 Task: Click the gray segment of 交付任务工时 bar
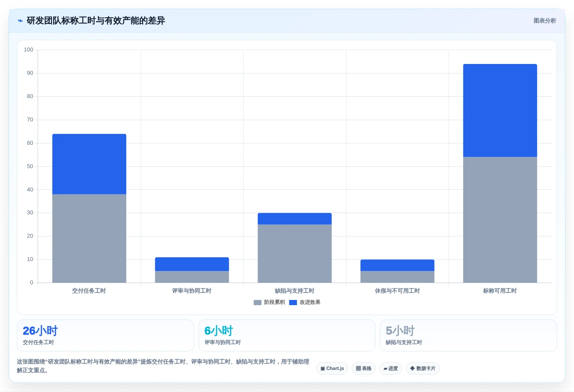[89, 239]
